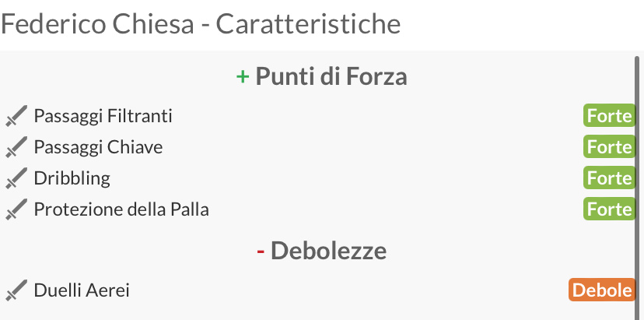Click the sword icon beside Passaggi Filtranti

(16, 115)
